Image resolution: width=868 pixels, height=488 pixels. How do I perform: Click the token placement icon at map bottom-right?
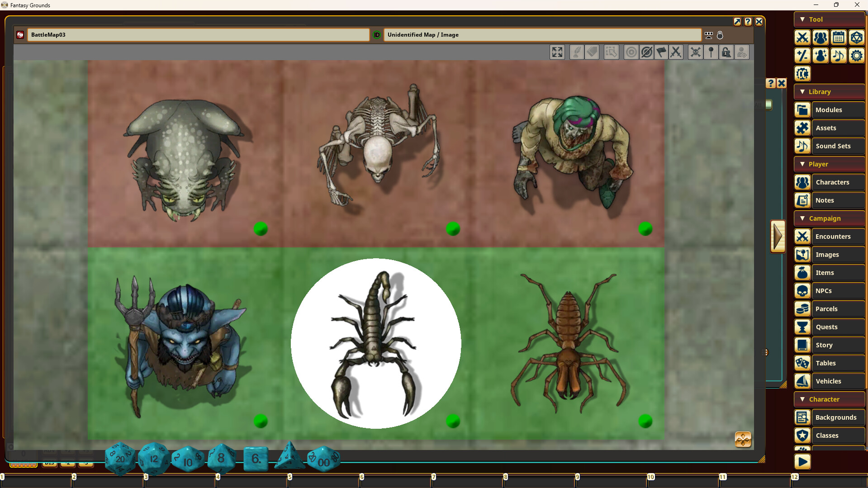point(743,439)
